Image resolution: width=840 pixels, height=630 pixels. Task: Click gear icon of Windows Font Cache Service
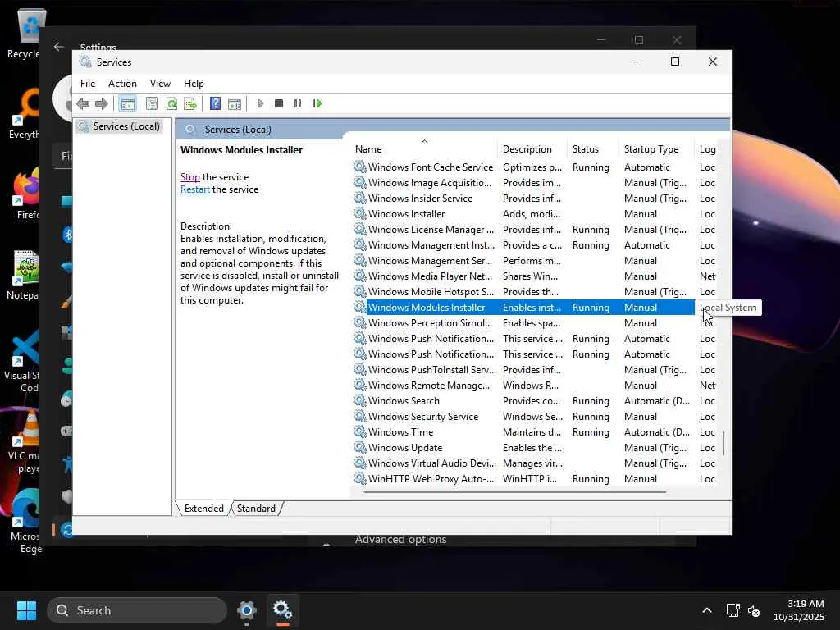click(x=360, y=167)
